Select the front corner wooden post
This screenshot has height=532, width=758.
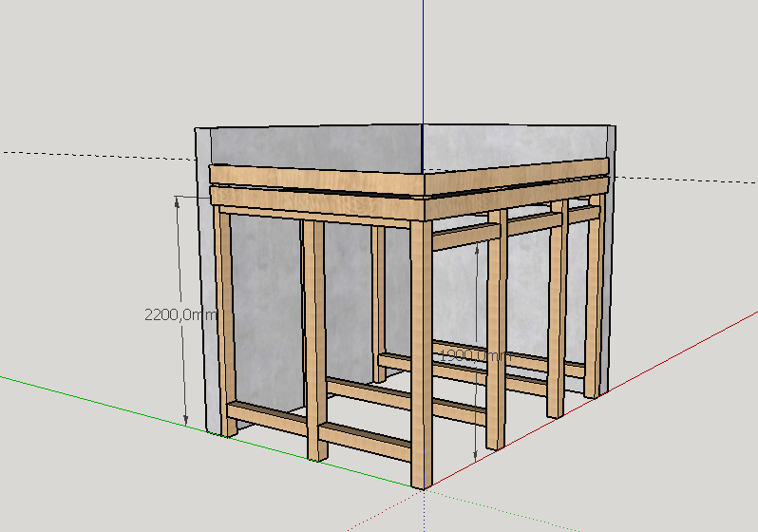(421, 353)
